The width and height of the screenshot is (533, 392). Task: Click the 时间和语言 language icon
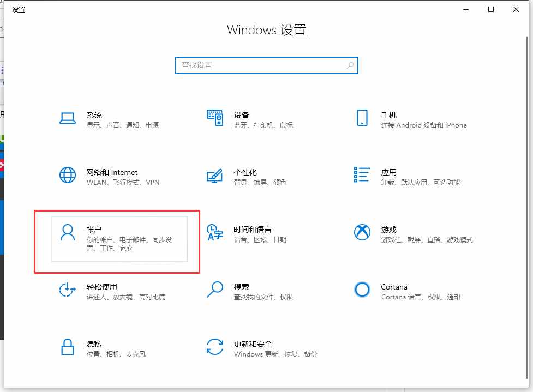(x=215, y=232)
